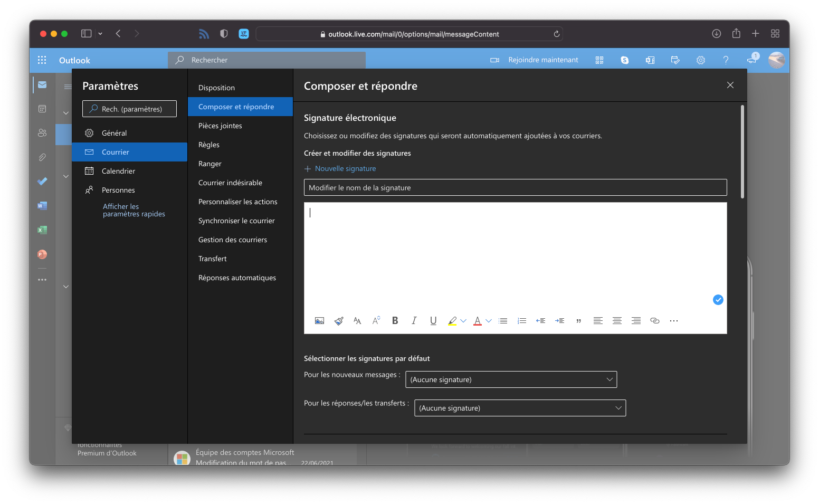Reload the page in Safari address bar

[556, 34]
